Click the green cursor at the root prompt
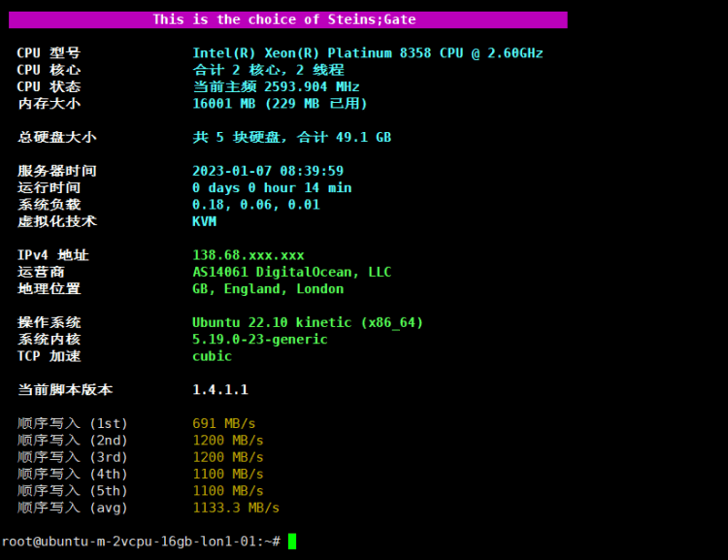Image resolution: width=728 pixels, height=560 pixels. pos(292,541)
